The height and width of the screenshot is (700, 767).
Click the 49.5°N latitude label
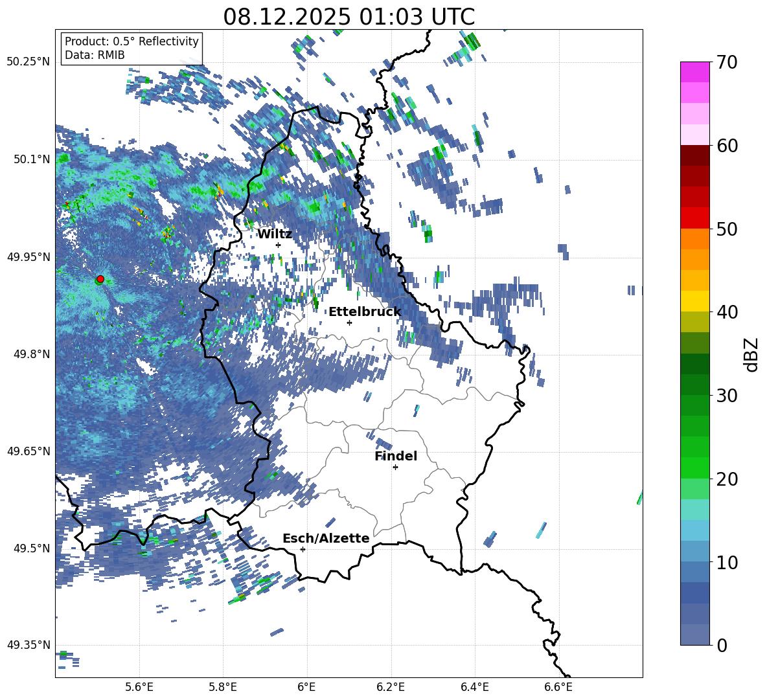click(31, 548)
